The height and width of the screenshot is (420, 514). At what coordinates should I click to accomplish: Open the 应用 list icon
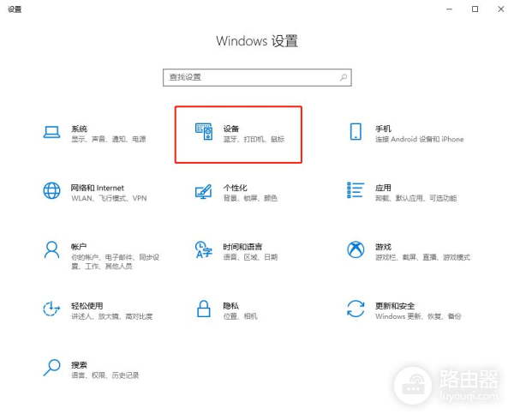coord(356,190)
